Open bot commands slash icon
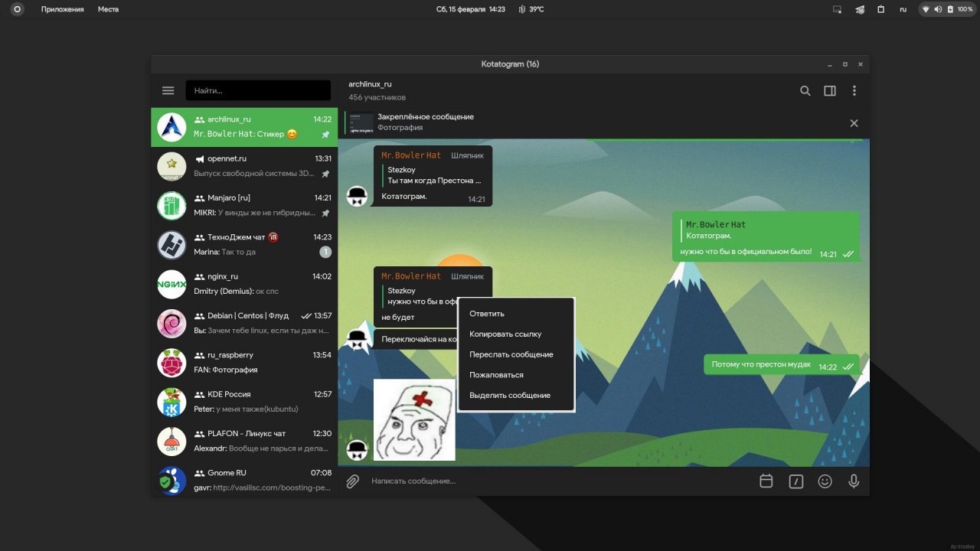This screenshot has height=551, width=980. tap(796, 481)
